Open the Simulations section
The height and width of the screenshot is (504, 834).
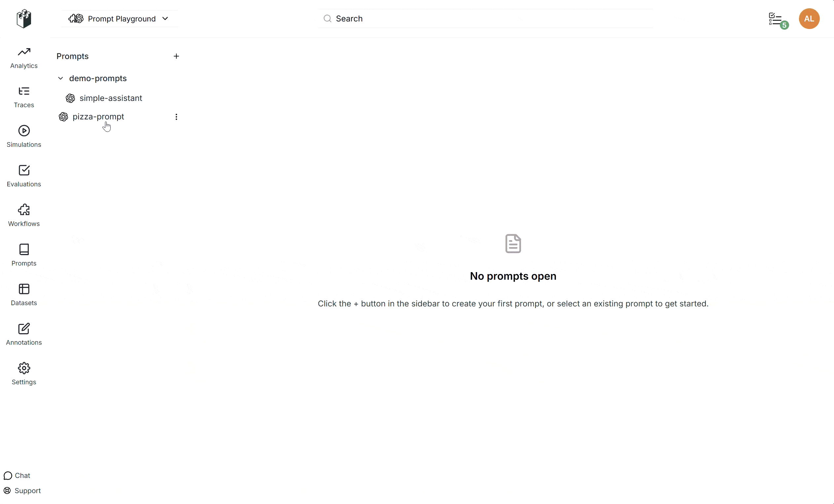(24, 136)
